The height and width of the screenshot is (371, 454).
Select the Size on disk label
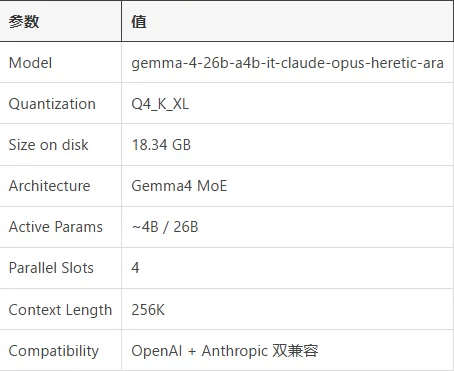[48, 145]
